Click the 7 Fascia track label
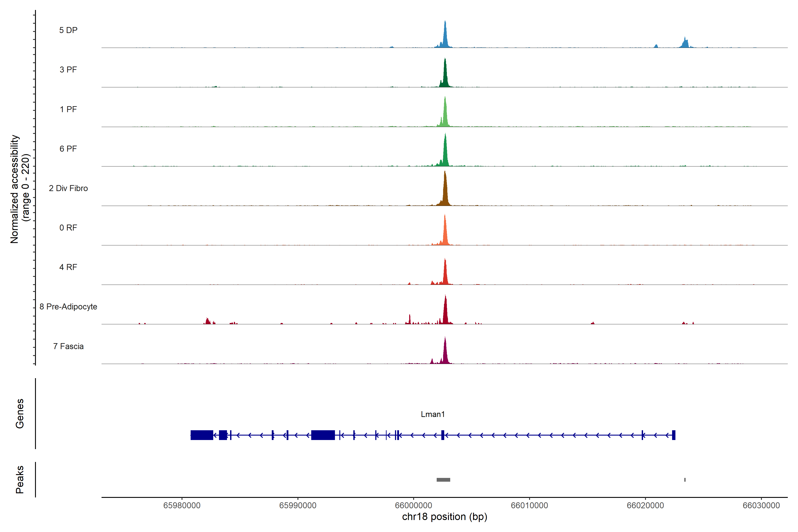The height and width of the screenshot is (532, 798). pos(68,346)
